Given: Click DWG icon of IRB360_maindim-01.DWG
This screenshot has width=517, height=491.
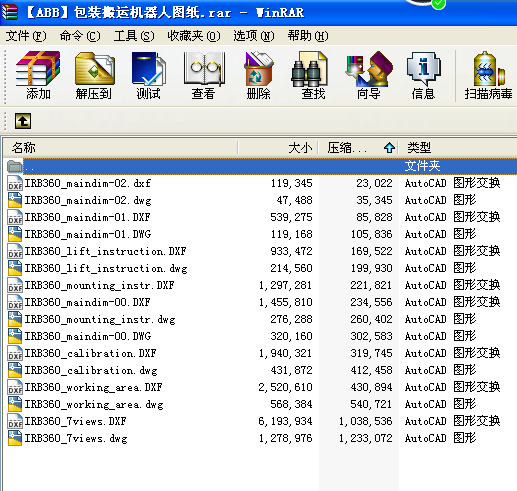Looking at the screenshot, I should click(x=15, y=234).
